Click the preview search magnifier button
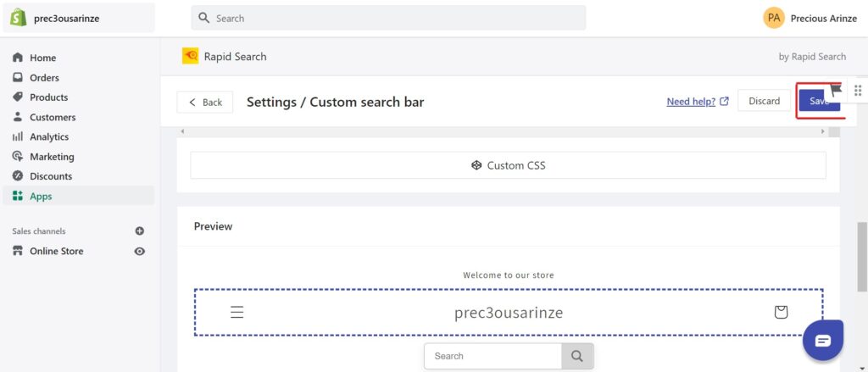Screen dimensions: 868x372 [x=577, y=356]
